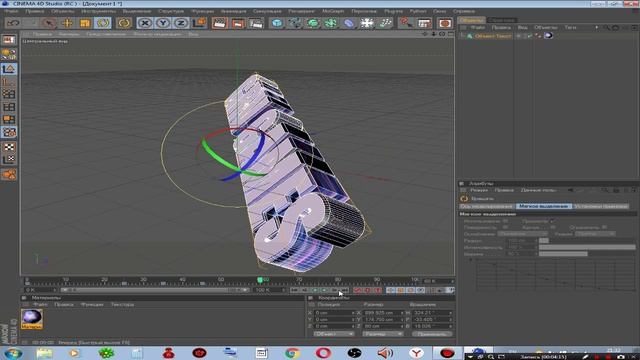
Task: Open Текстура menu in Materials panel
Action: point(122,304)
